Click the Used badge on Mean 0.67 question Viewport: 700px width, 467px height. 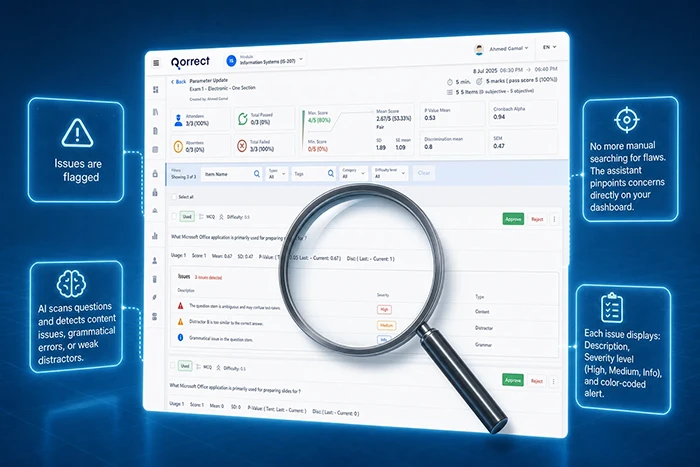187,217
